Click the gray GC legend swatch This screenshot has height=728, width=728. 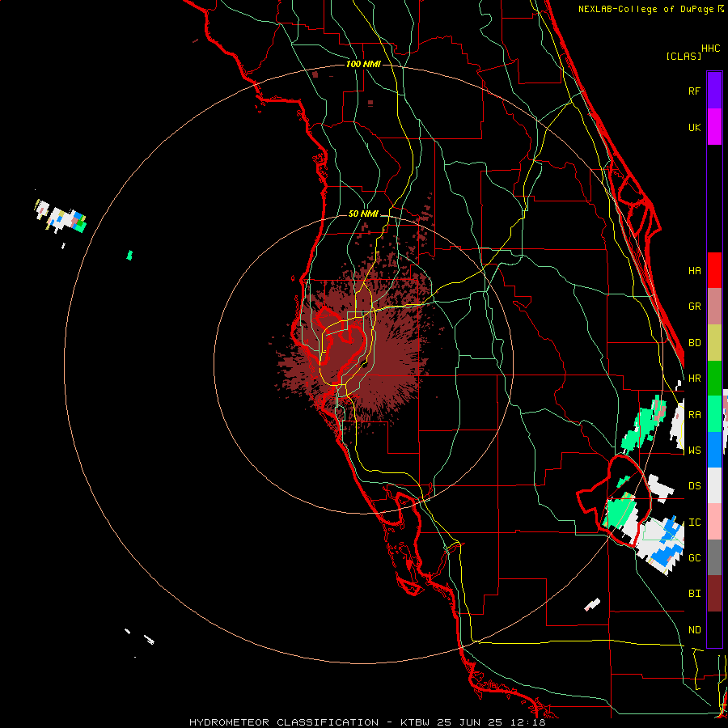coord(714,557)
